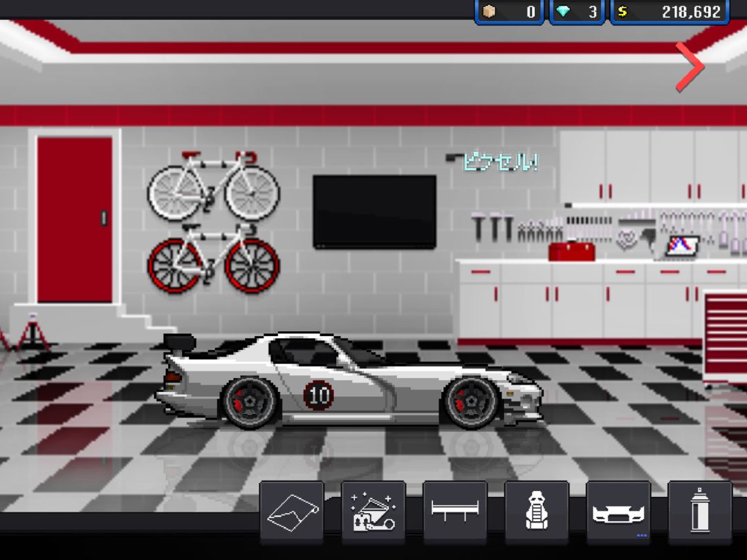Tap the white bicycle on the wall
Screen dimensions: 747x560
tap(214, 185)
